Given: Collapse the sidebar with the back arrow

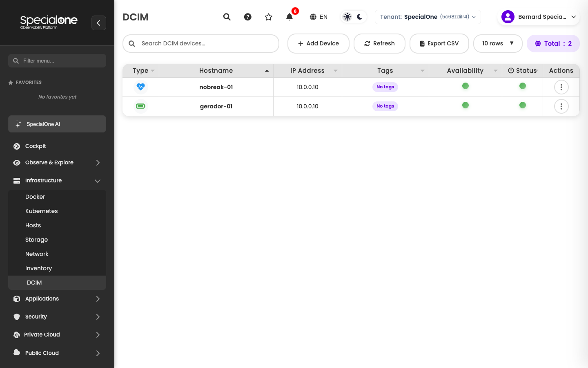Looking at the screenshot, I should [99, 23].
